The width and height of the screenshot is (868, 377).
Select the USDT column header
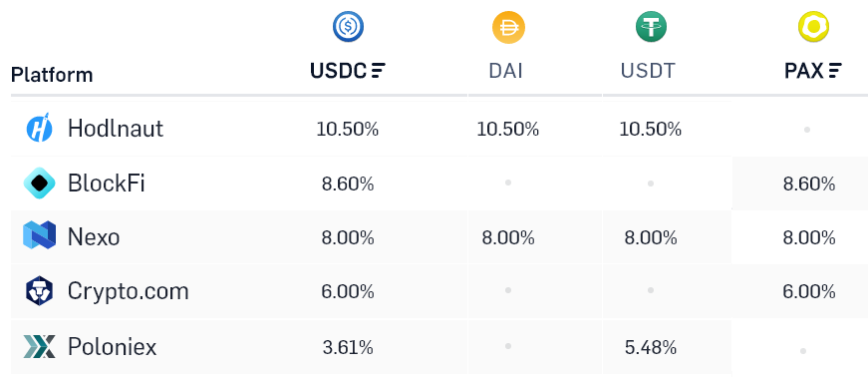(x=648, y=71)
